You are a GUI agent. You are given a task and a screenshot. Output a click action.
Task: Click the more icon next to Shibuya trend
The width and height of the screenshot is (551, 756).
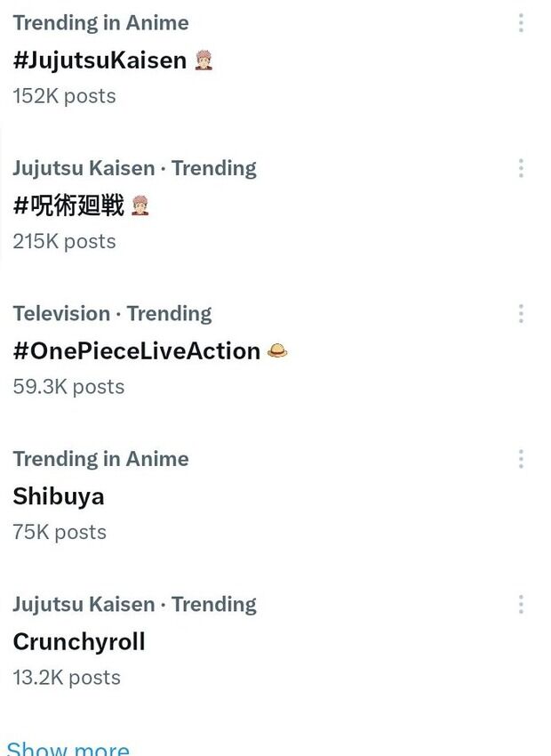[521, 458]
